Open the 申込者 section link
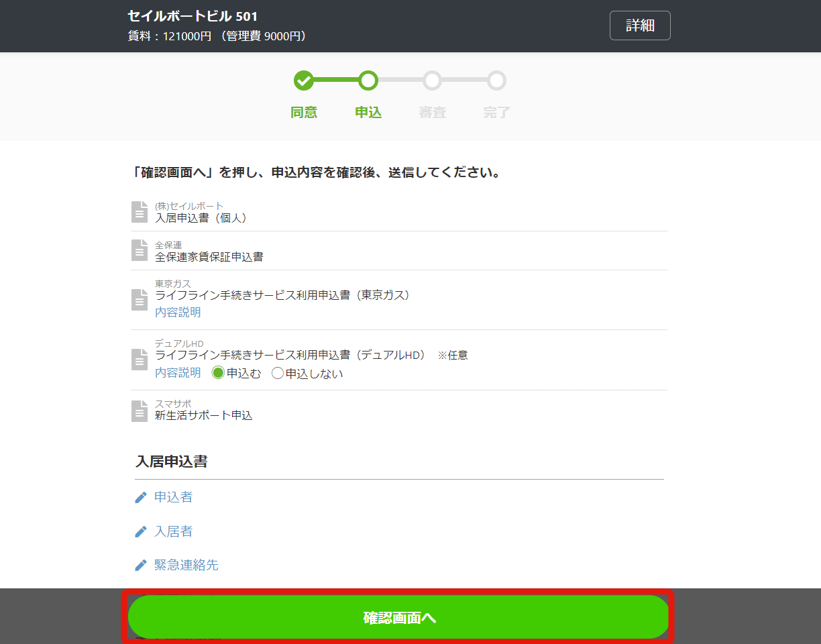The height and width of the screenshot is (644, 821). tap(174, 497)
